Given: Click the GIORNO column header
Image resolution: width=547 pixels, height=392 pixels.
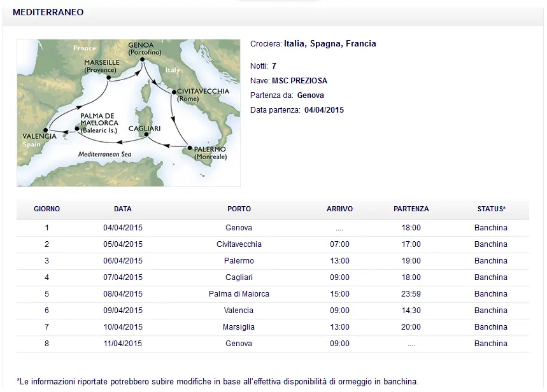Looking at the screenshot, I should pyautogui.click(x=46, y=209).
